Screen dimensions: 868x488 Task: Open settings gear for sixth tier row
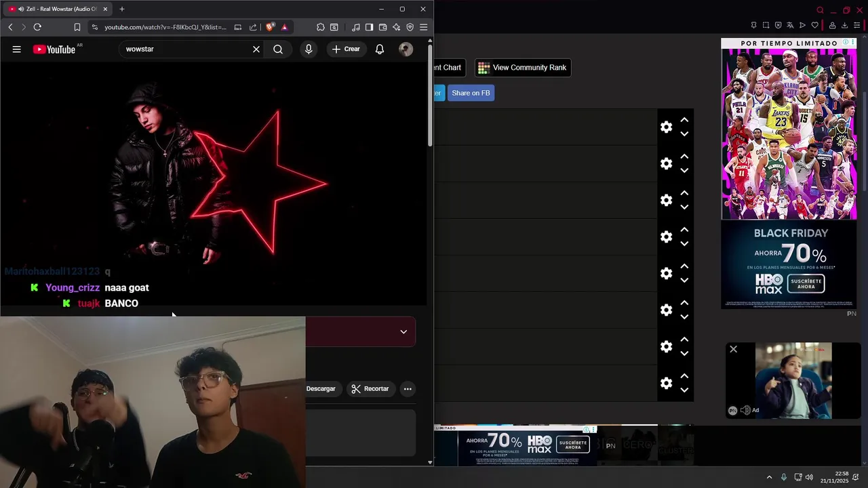(x=667, y=310)
